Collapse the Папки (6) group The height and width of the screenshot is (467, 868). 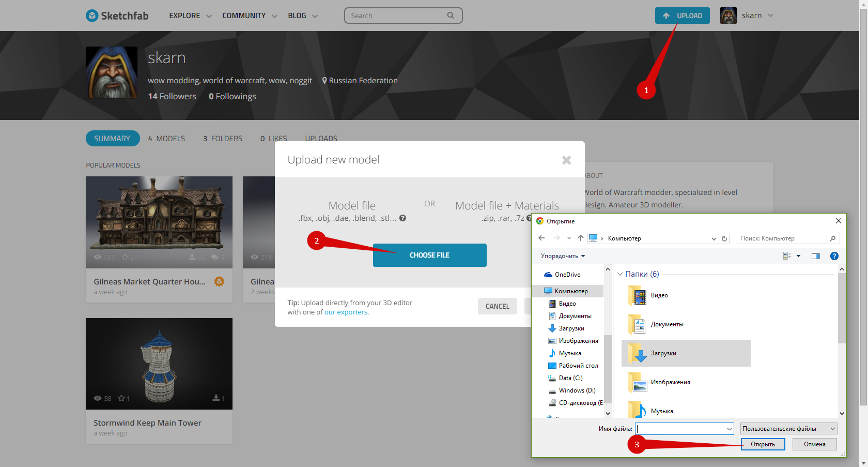pyautogui.click(x=620, y=274)
